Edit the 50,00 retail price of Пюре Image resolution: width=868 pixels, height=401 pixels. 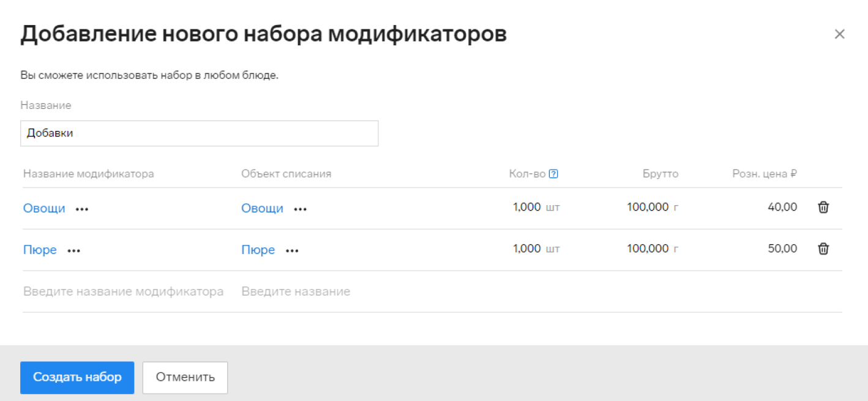(782, 249)
